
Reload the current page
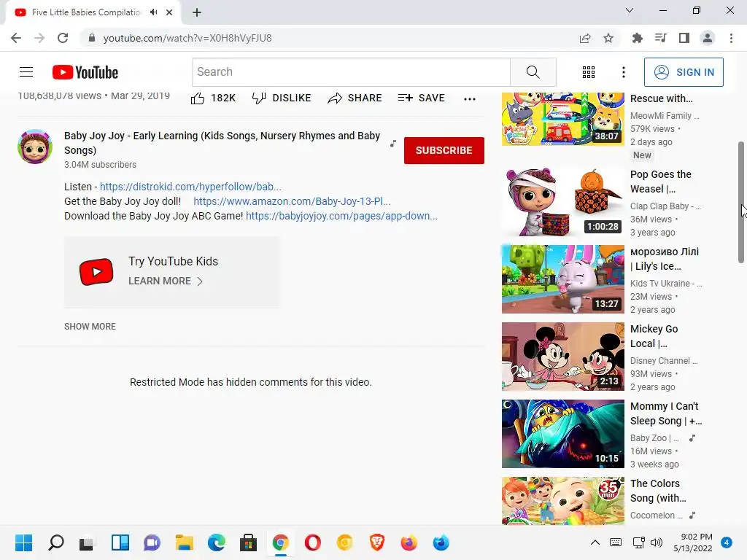coord(63,38)
